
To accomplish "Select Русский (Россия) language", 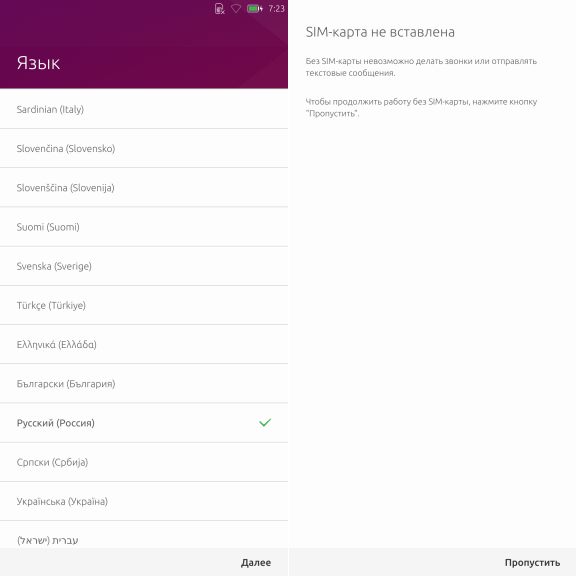I will pyautogui.click(x=144, y=423).
